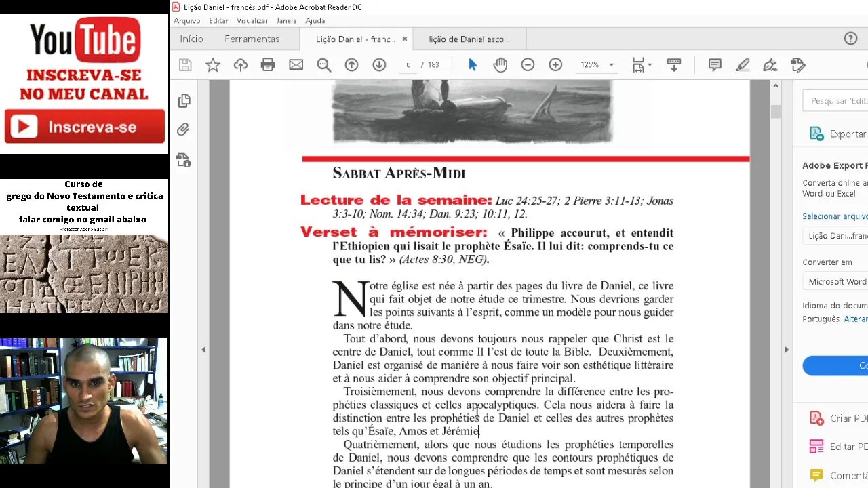The width and height of the screenshot is (868, 488).
Task: Click the heading Sabbat Après-Midi
Action: tap(399, 174)
